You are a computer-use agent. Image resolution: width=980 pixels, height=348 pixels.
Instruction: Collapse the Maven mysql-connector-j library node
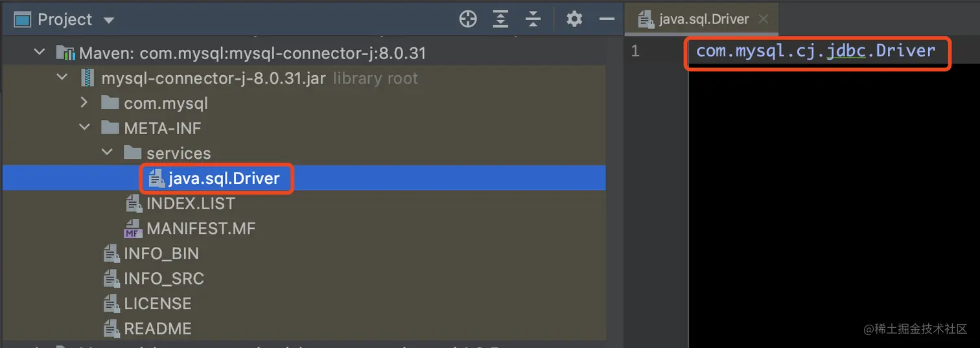(40, 52)
